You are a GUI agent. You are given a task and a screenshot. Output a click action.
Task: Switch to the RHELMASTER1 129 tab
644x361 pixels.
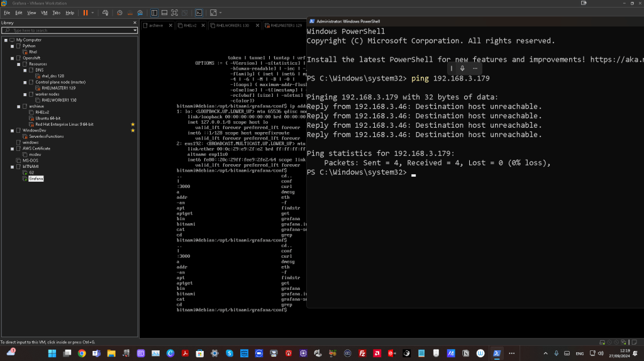click(286, 25)
